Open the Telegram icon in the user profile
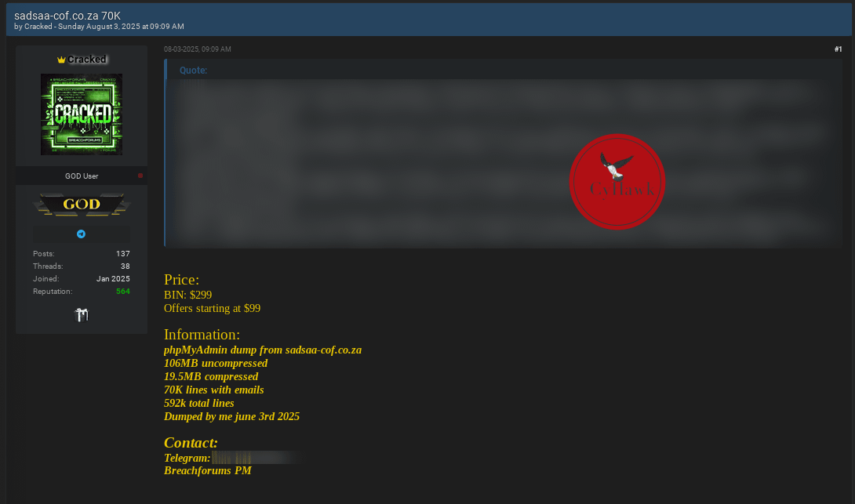The height and width of the screenshot is (504, 855). pos(82,234)
